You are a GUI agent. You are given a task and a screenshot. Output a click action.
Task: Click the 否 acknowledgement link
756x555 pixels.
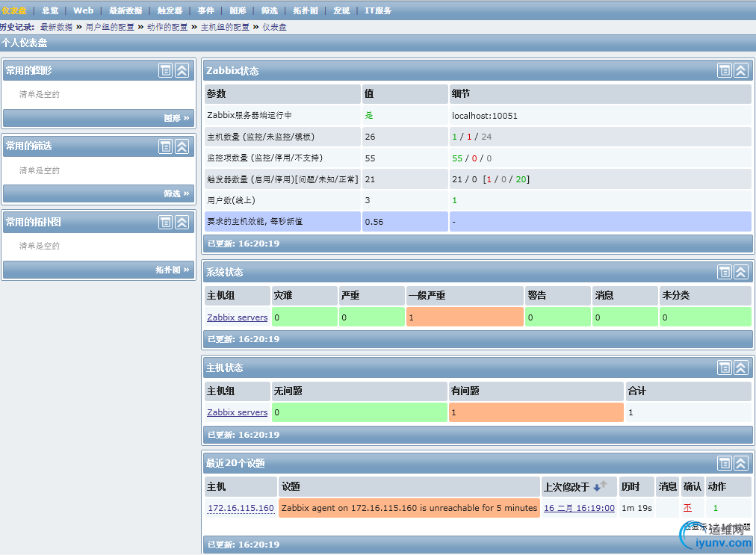point(687,508)
